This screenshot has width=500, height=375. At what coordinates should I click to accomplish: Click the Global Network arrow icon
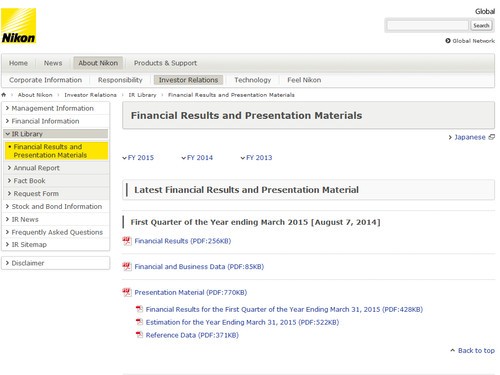(x=448, y=41)
